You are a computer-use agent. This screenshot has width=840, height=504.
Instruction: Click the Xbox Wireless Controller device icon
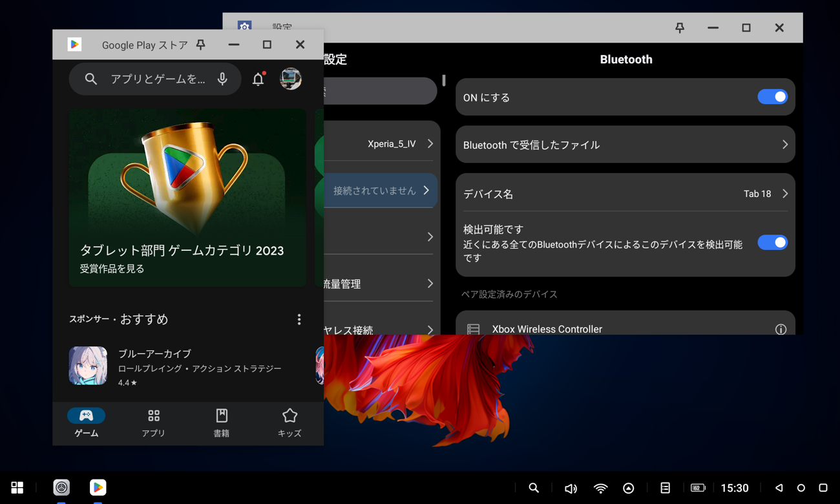click(x=474, y=329)
